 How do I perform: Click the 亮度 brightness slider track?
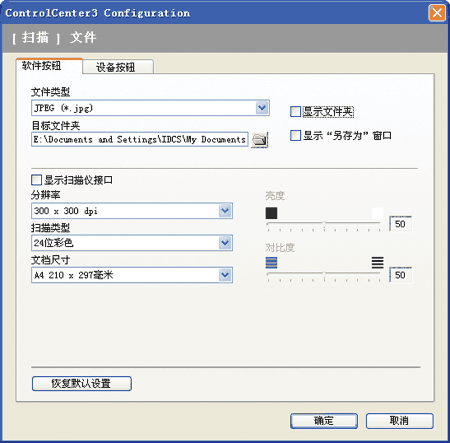pyautogui.click(x=323, y=223)
